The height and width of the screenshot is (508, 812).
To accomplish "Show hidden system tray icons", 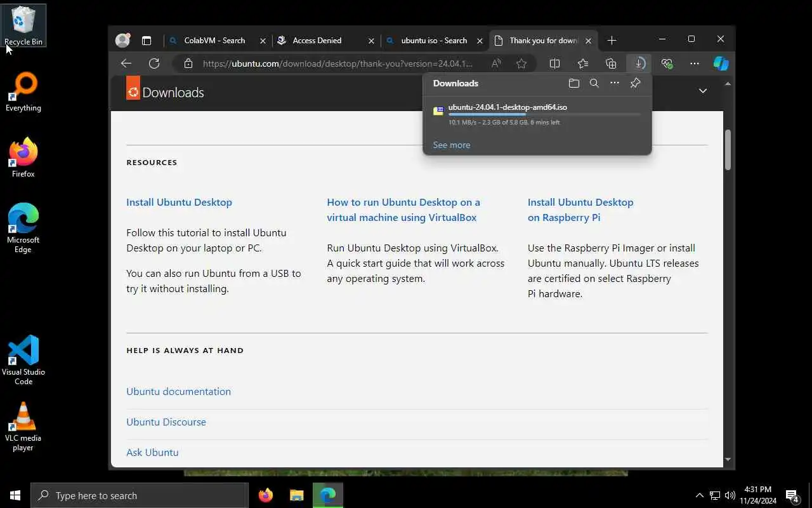I will [x=700, y=495].
